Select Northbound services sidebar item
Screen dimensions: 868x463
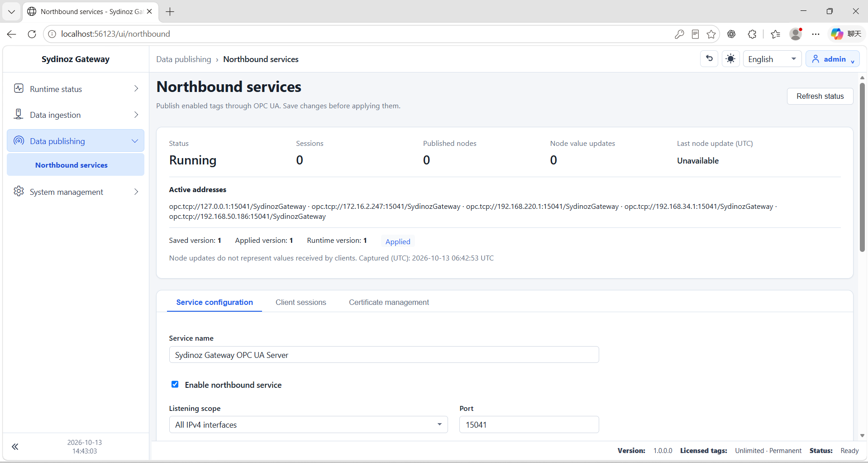(76, 165)
